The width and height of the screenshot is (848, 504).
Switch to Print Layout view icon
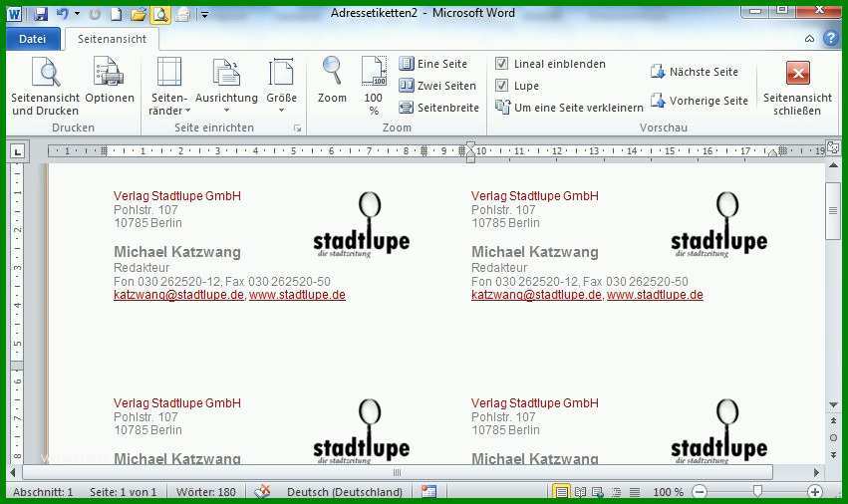point(561,492)
